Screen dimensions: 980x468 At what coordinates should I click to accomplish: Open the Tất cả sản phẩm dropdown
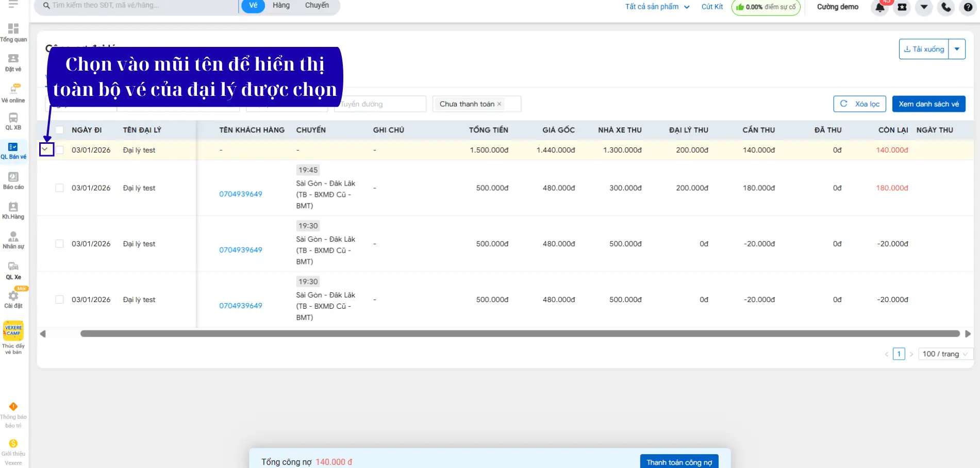pyautogui.click(x=657, y=7)
